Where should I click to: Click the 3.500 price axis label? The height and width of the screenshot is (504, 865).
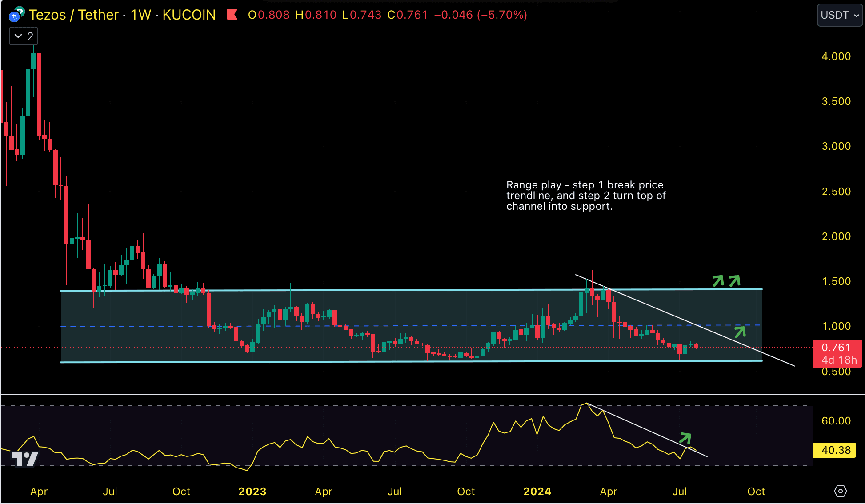point(836,101)
